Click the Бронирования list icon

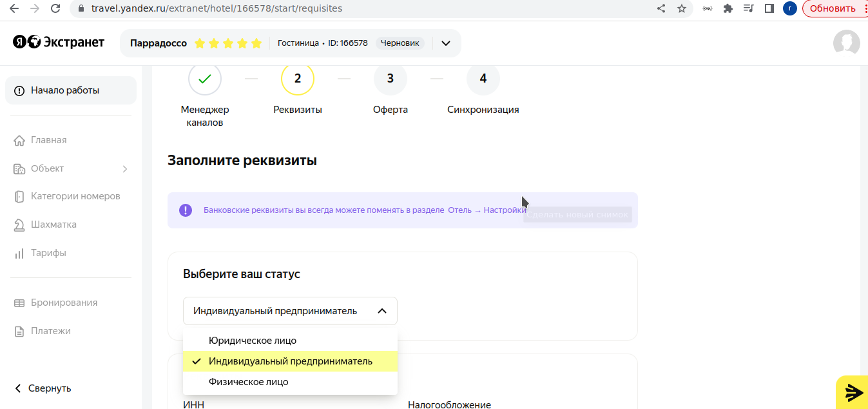click(x=19, y=303)
